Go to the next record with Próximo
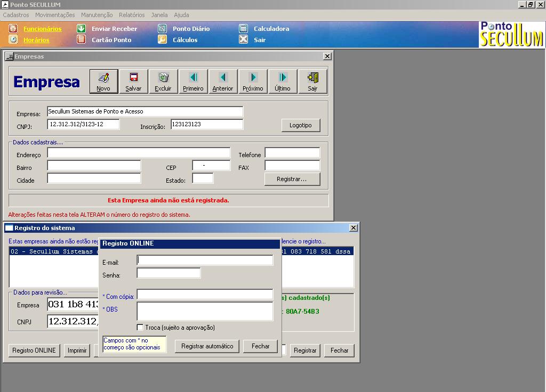The image size is (546, 392). (x=253, y=81)
